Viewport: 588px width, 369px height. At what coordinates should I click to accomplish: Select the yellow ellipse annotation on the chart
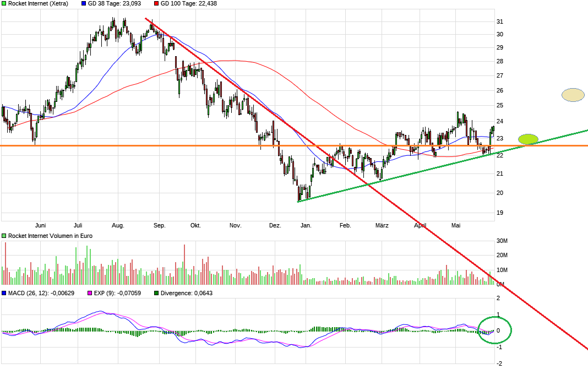coord(573,95)
